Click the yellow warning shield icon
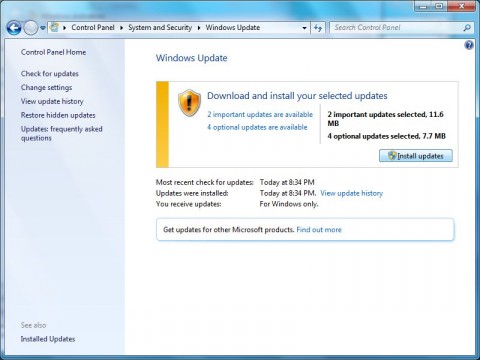480x360 pixels. (190, 103)
